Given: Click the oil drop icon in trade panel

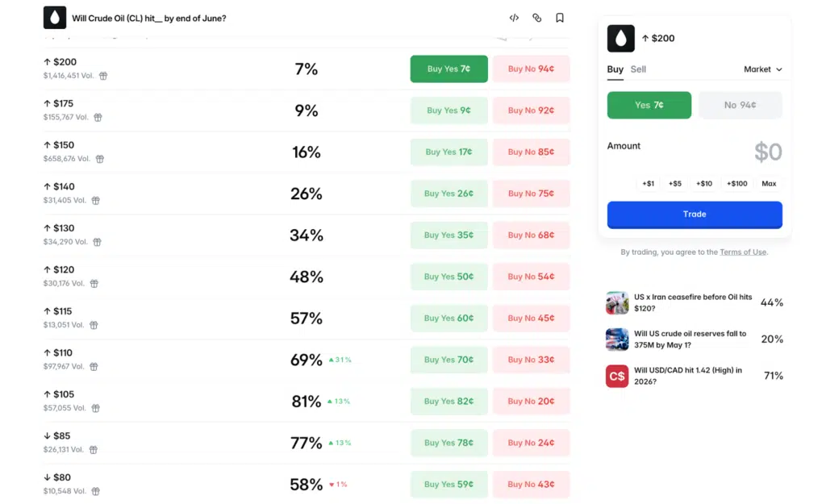Looking at the screenshot, I should tap(621, 39).
